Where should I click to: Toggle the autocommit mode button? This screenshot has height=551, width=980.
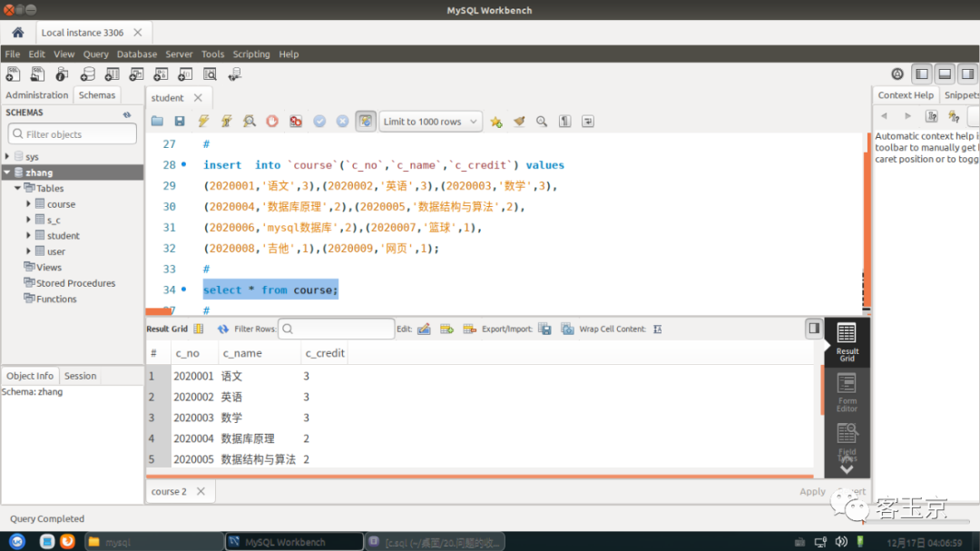(366, 122)
